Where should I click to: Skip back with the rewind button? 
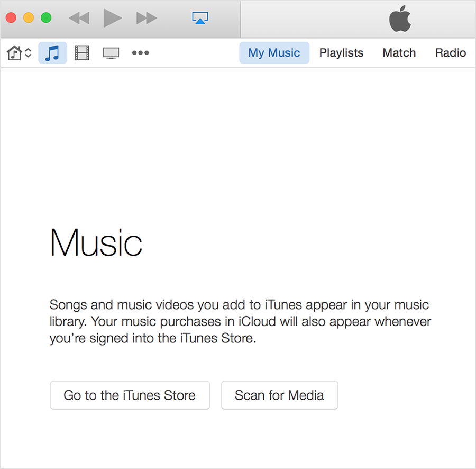79,18
